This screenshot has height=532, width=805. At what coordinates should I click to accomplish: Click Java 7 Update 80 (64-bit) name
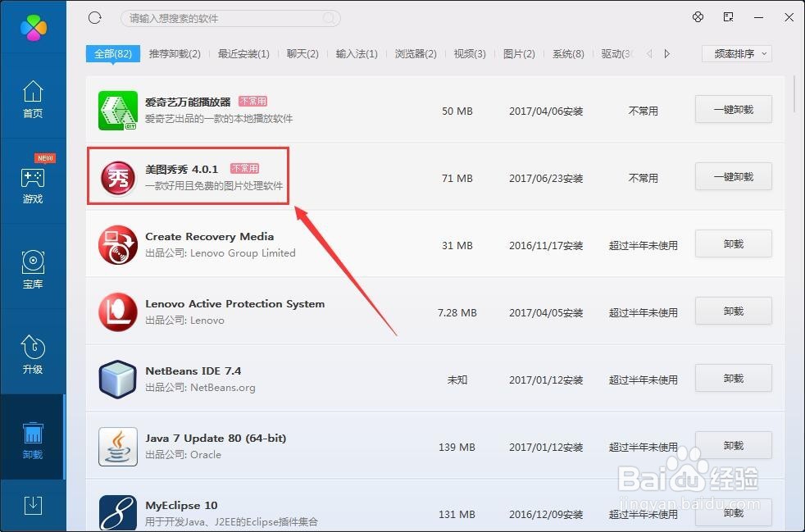point(216,438)
